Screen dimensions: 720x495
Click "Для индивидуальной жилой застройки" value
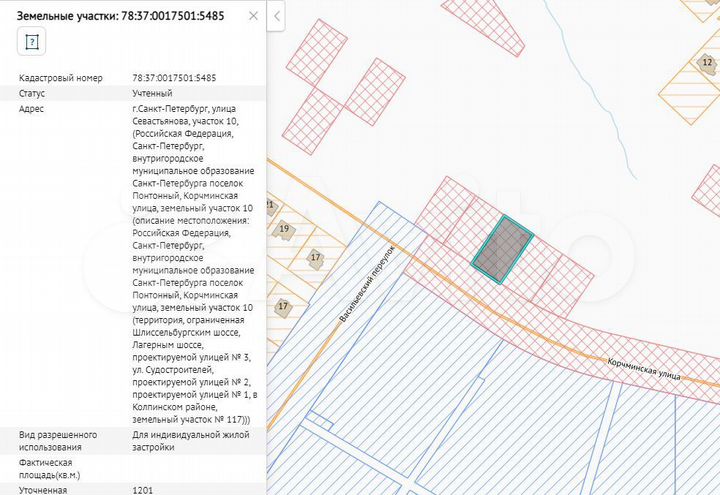pos(192,441)
